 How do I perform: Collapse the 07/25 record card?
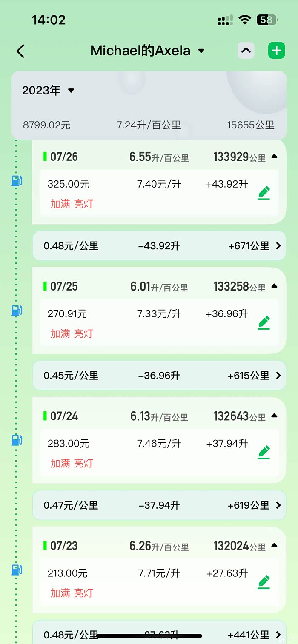coord(274,286)
